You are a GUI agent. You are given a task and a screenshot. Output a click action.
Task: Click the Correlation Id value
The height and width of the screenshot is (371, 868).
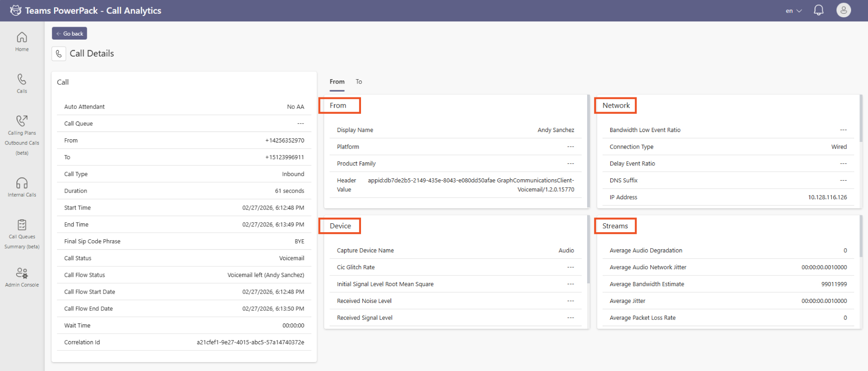[250, 343]
